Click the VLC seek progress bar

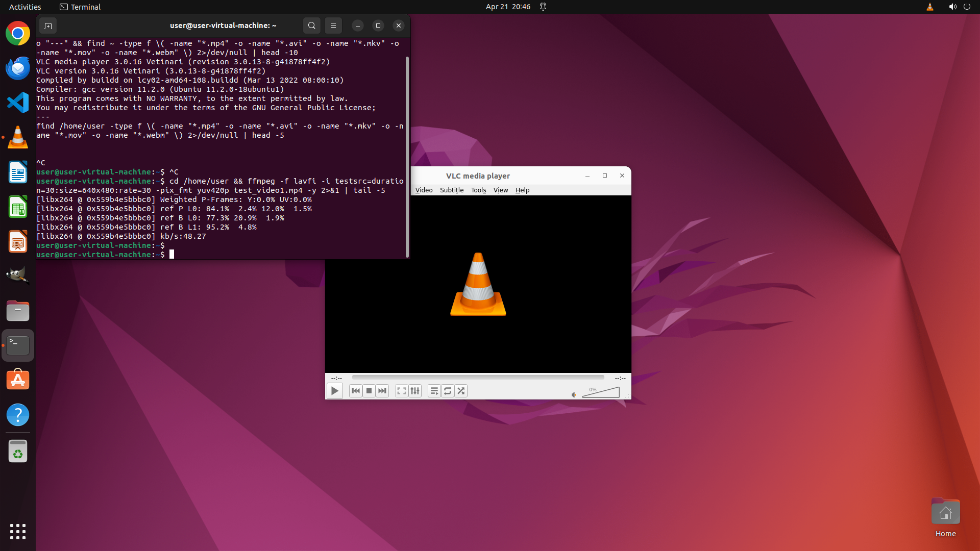point(478,378)
